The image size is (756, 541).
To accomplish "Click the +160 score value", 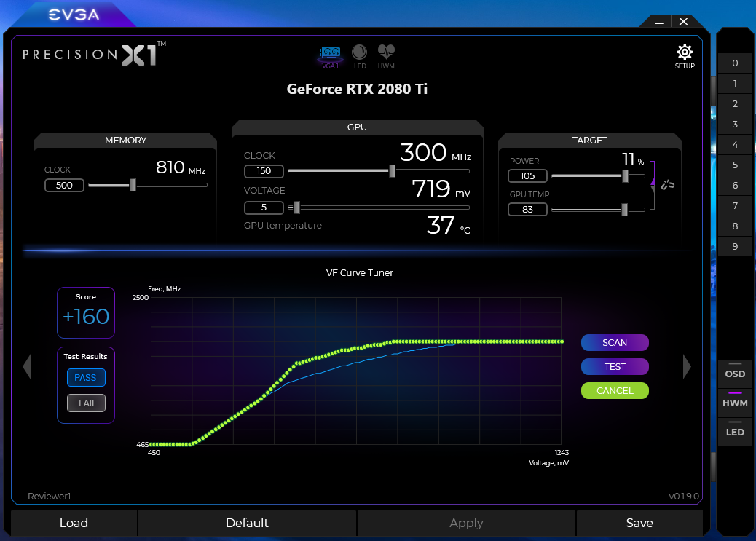I will pos(86,317).
